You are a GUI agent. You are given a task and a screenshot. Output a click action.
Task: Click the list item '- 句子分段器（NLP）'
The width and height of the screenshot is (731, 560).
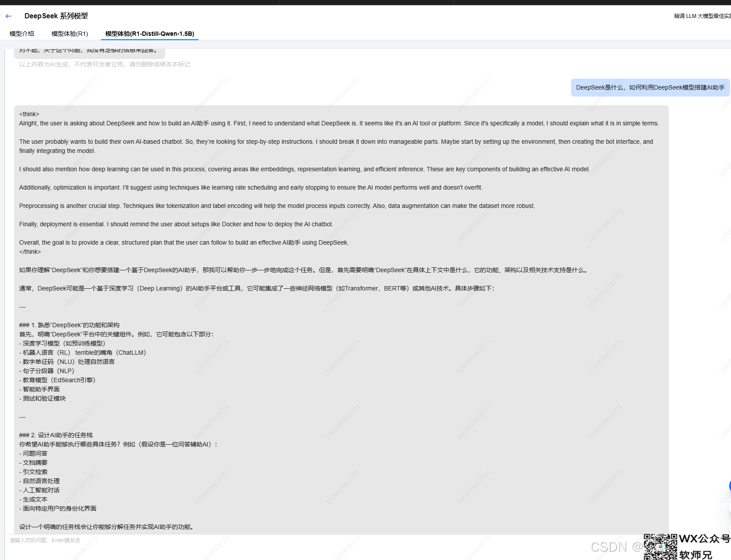click(x=47, y=371)
